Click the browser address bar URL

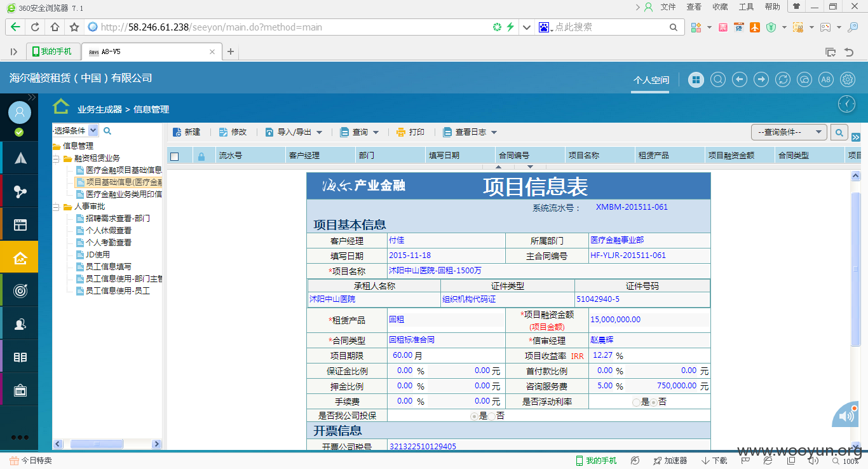pyautogui.click(x=211, y=27)
